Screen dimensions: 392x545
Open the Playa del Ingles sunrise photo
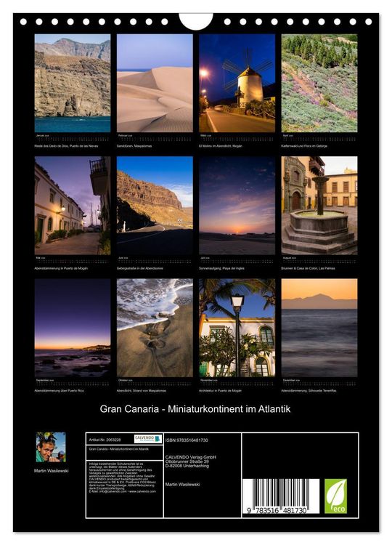[x=237, y=206]
